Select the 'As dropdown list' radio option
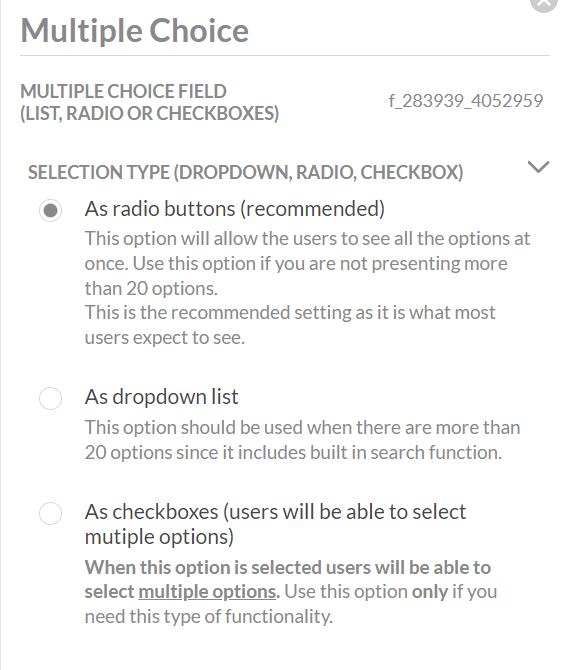Image resolution: width=577 pixels, height=670 pixels. click(50, 398)
